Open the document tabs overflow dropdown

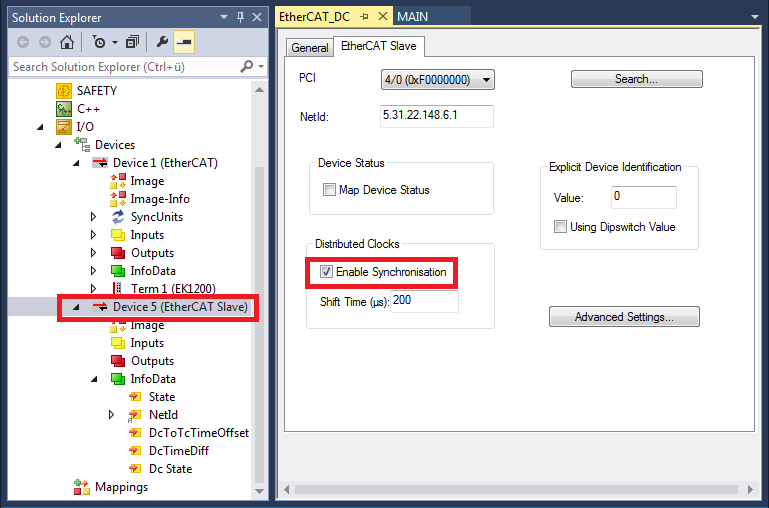[755, 17]
